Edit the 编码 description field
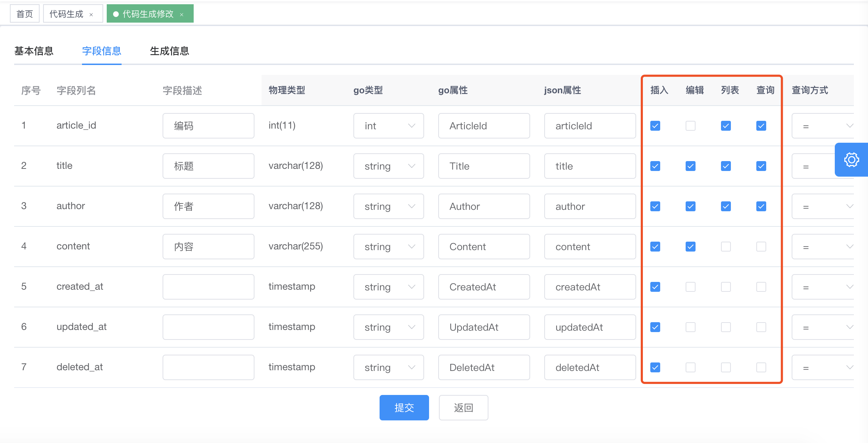 (x=209, y=126)
